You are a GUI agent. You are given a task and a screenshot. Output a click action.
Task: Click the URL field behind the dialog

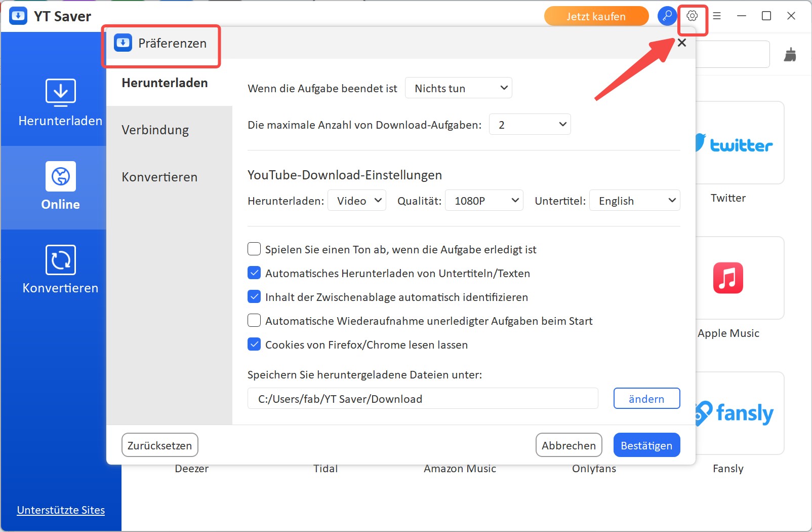coord(733,54)
